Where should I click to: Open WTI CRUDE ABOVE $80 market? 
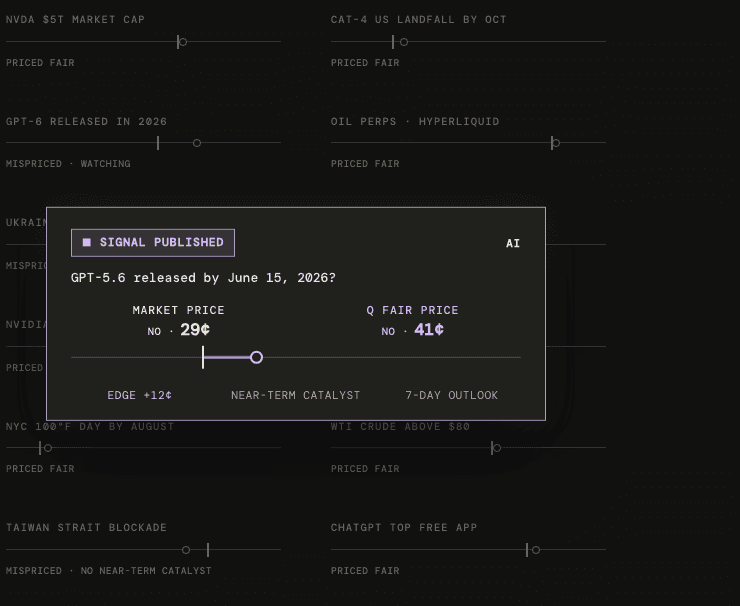tap(400, 426)
